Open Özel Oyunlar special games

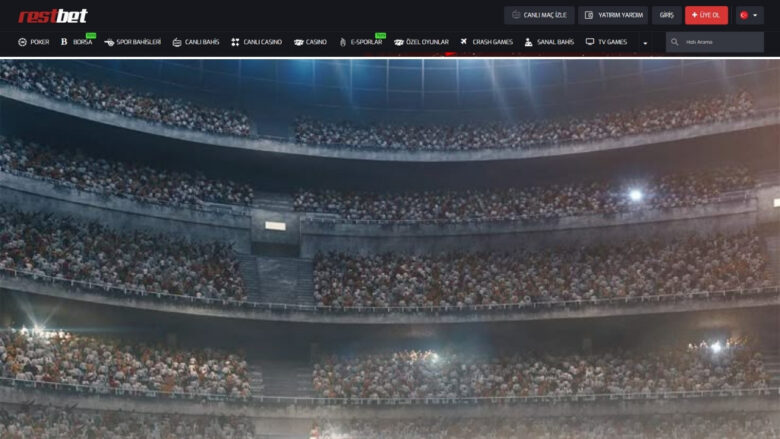coord(421,42)
